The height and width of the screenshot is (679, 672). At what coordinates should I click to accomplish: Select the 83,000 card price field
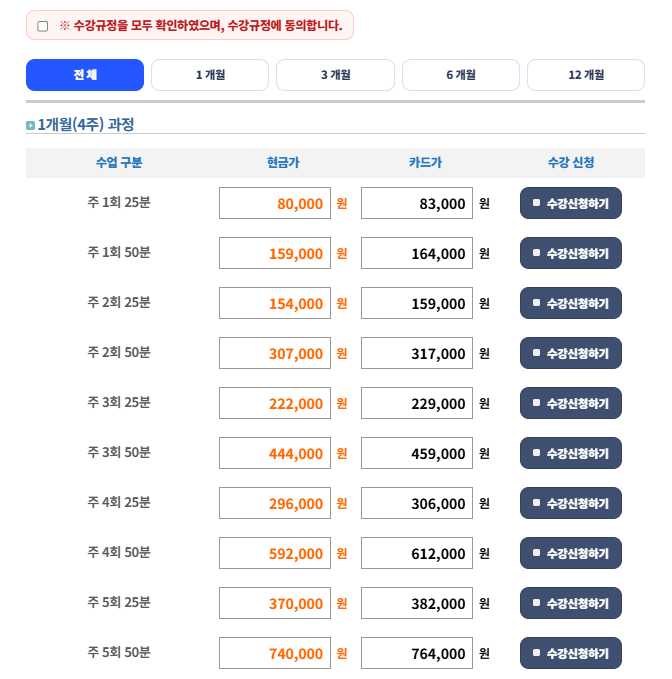coord(417,203)
